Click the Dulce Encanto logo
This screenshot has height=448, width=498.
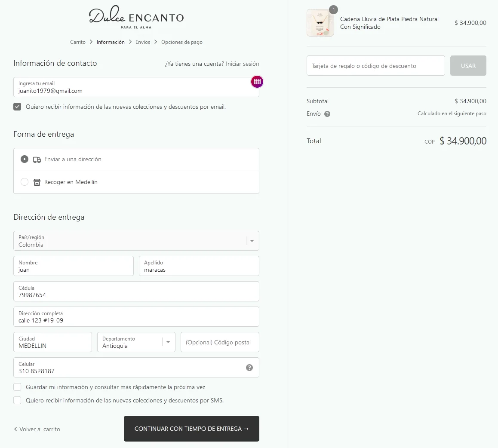coord(136,18)
